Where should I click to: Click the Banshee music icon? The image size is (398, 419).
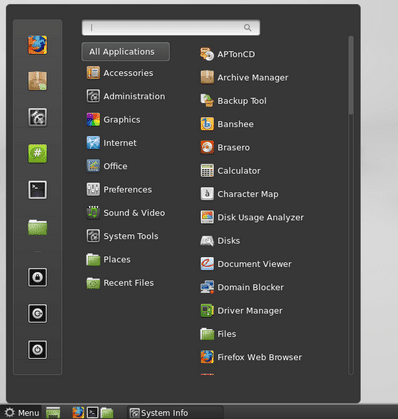click(x=207, y=124)
